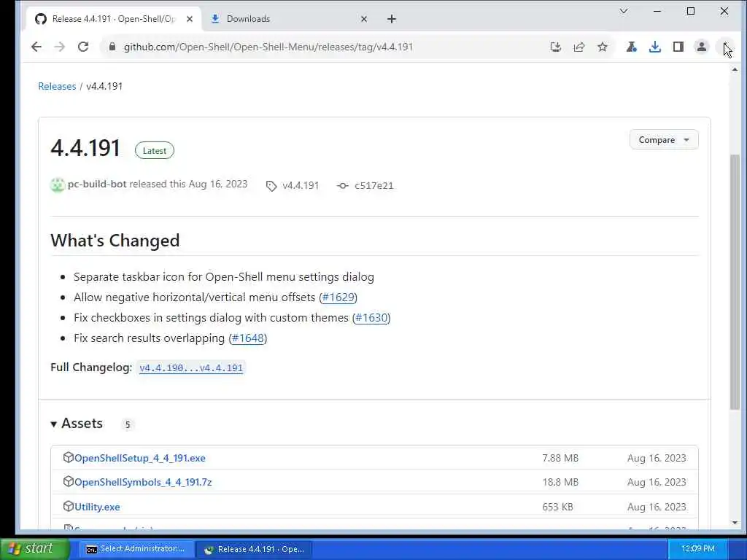The width and height of the screenshot is (747, 560).
Task: Open pc-build-bot avatar
Action: coord(58,184)
